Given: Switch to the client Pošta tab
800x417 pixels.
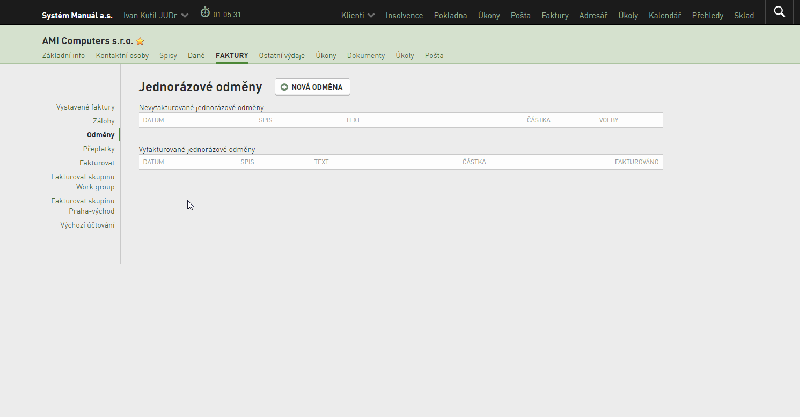Looking at the screenshot, I should coord(434,55).
